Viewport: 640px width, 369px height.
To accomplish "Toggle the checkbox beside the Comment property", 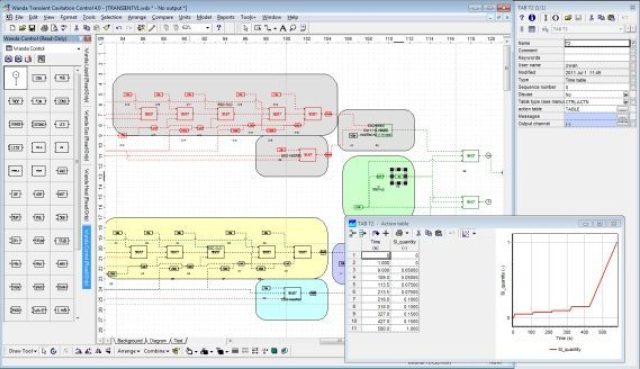I will (x=633, y=51).
